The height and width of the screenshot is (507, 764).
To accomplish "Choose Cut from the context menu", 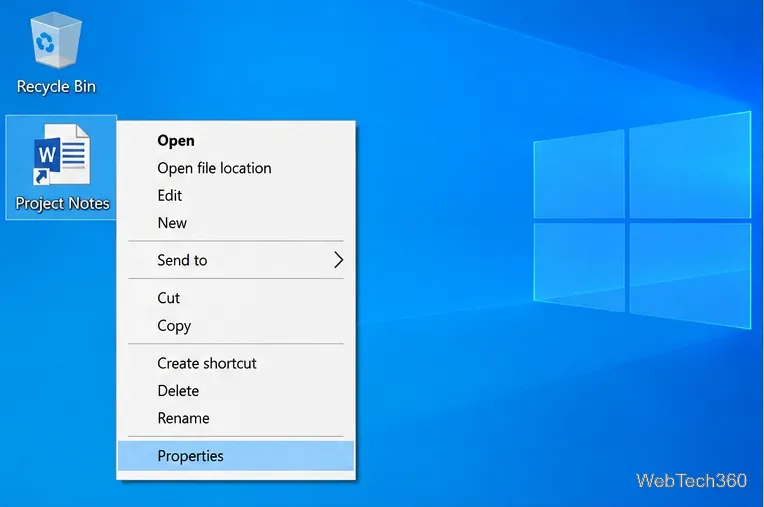I will (236, 298).
